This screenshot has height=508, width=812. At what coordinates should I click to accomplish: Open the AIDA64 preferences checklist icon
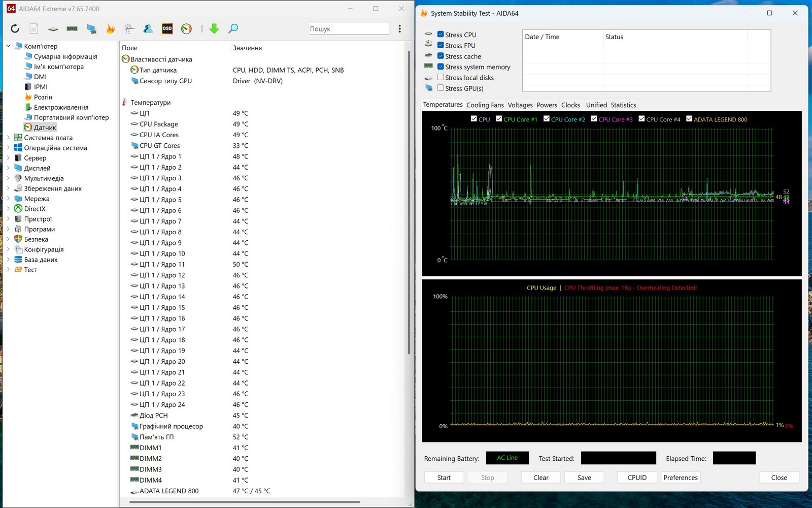click(x=129, y=29)
